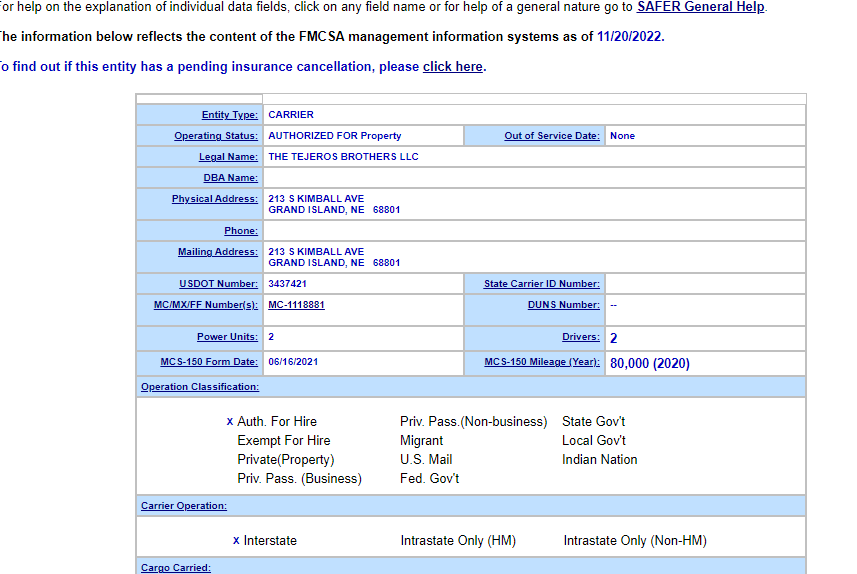The width and height of the screenshot is (857, 574).
Task: Open the Mailing Address field help
Action: click(x=218, y=252)
